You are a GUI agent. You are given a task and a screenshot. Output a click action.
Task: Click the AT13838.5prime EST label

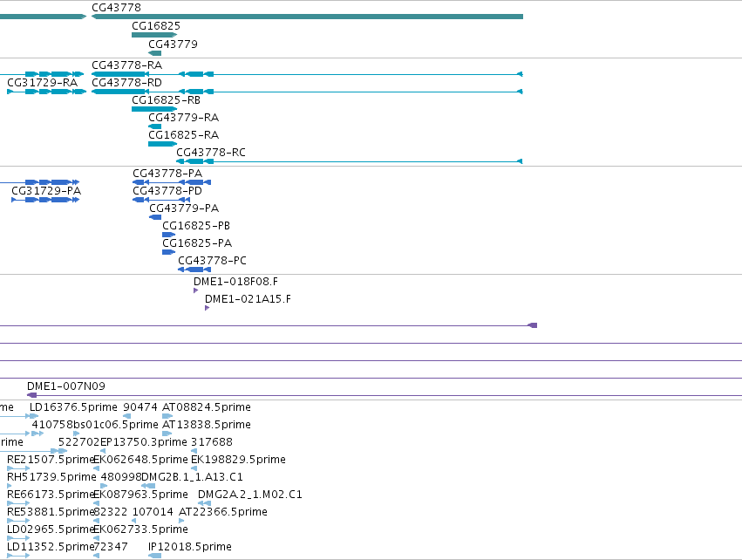(207, 425)
